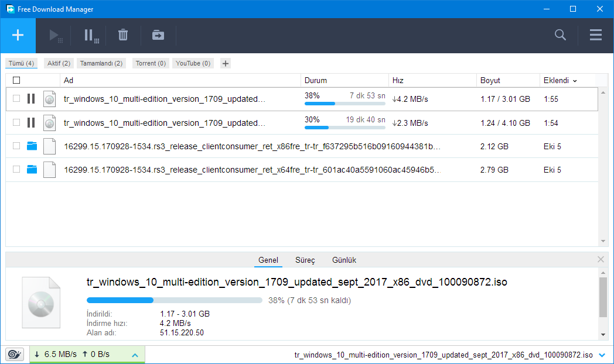
Task: Check the box for the 30% download row
Action: coord(16,122)
